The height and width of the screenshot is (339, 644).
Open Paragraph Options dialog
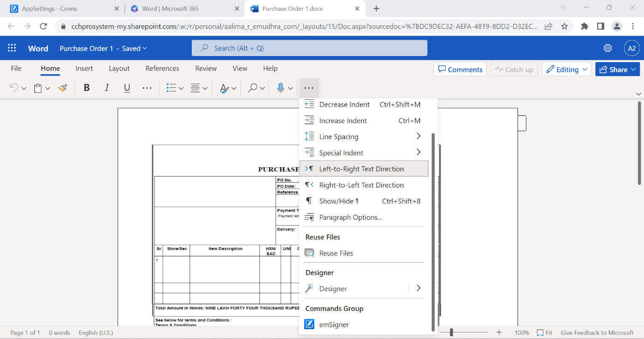click(364, 217)
